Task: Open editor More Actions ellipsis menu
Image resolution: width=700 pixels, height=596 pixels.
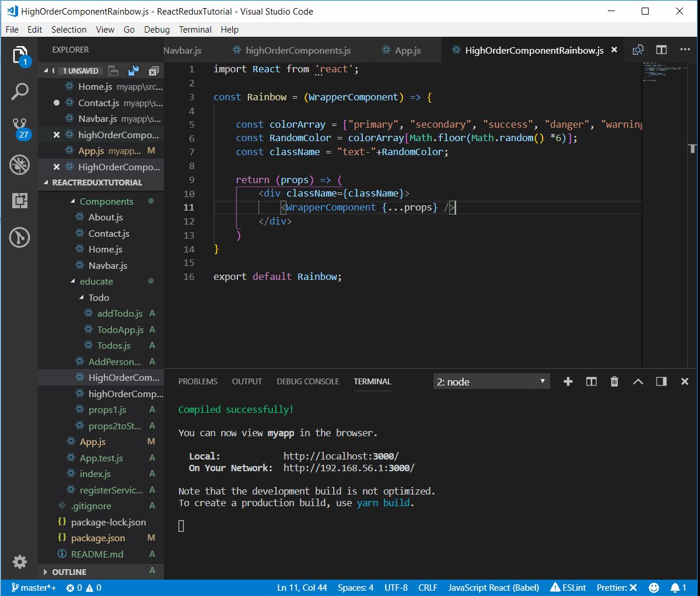Action: tap(685, 50)
